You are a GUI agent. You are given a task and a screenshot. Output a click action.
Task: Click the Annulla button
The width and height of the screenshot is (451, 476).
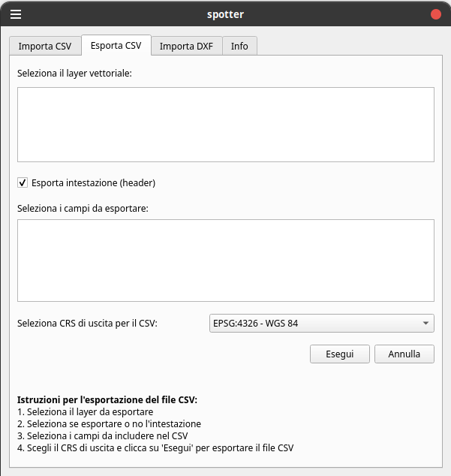[404, 354]
